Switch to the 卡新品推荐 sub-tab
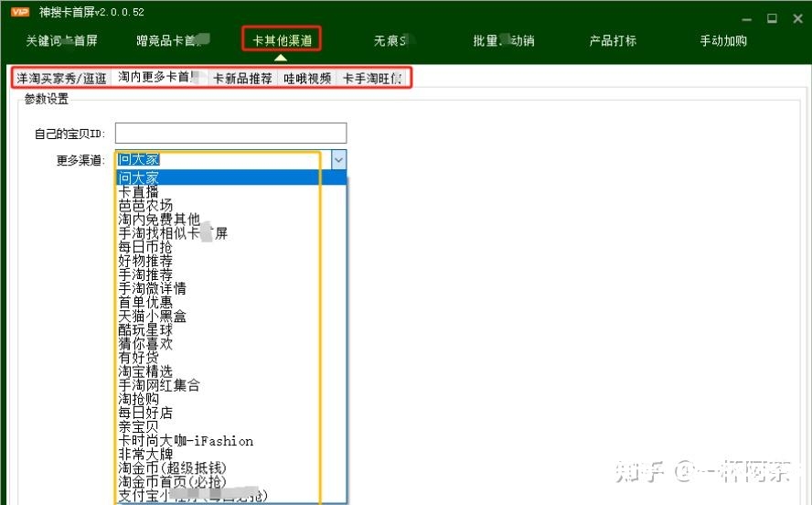This screenshot has height=505, width=812. (x=242, y=79)
